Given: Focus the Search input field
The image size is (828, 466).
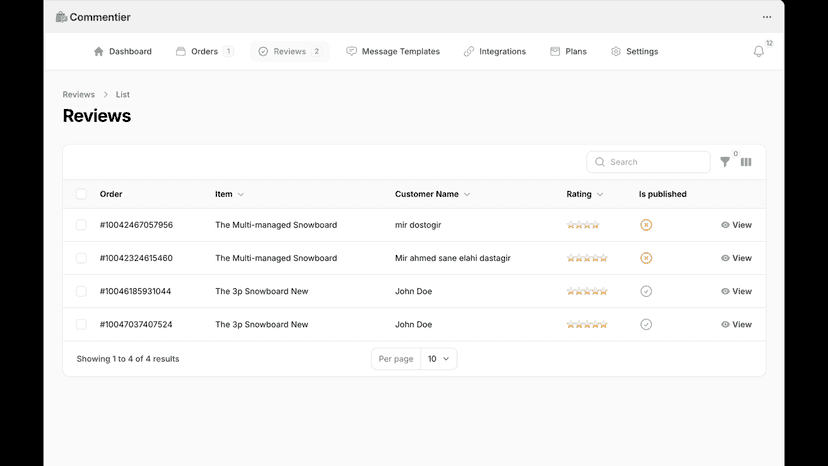Looking at the screenshot, I should pos(648,162).
